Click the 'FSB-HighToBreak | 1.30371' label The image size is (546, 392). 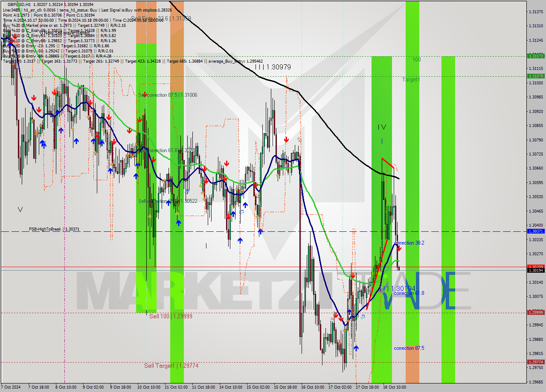(x=54, y=229)
